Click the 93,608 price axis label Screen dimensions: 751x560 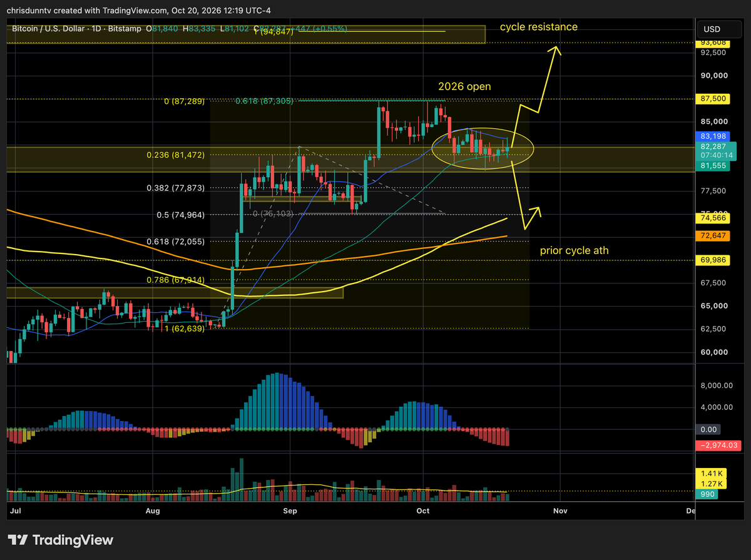(x=713, y=43)
